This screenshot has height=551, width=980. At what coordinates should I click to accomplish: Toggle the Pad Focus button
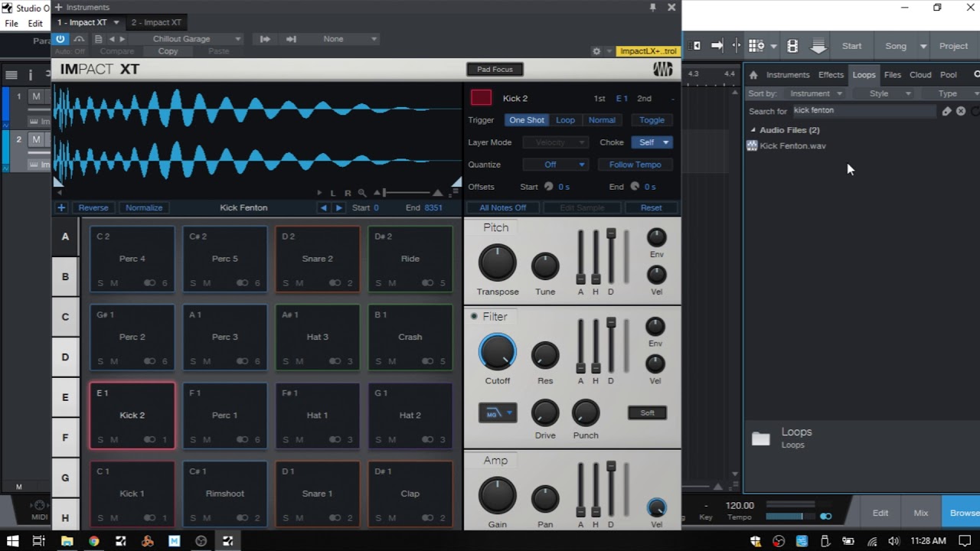pyautogui.click(x=495, y=70)
